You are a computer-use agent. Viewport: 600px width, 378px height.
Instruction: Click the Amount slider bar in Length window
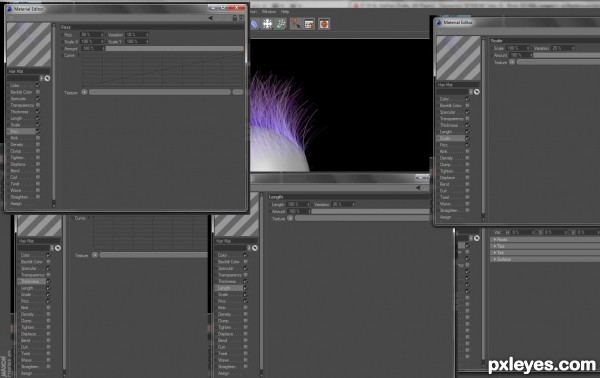[x=371, y=211]
